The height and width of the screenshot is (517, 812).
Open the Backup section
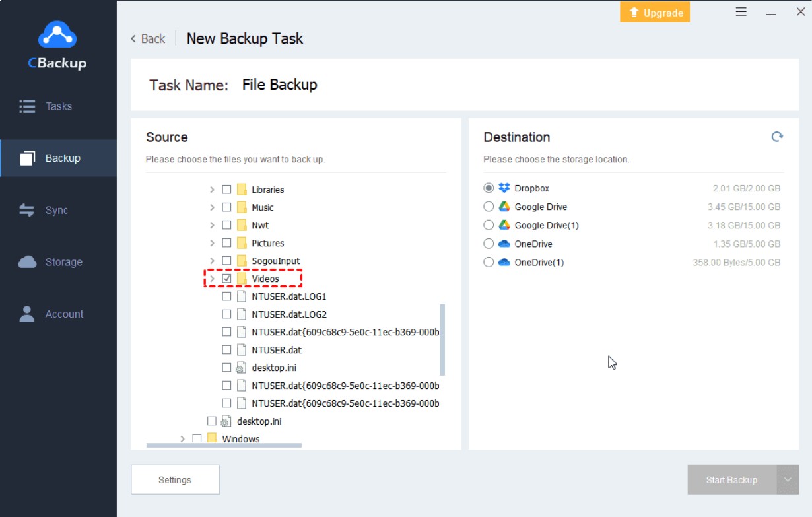tap(58, 158)
